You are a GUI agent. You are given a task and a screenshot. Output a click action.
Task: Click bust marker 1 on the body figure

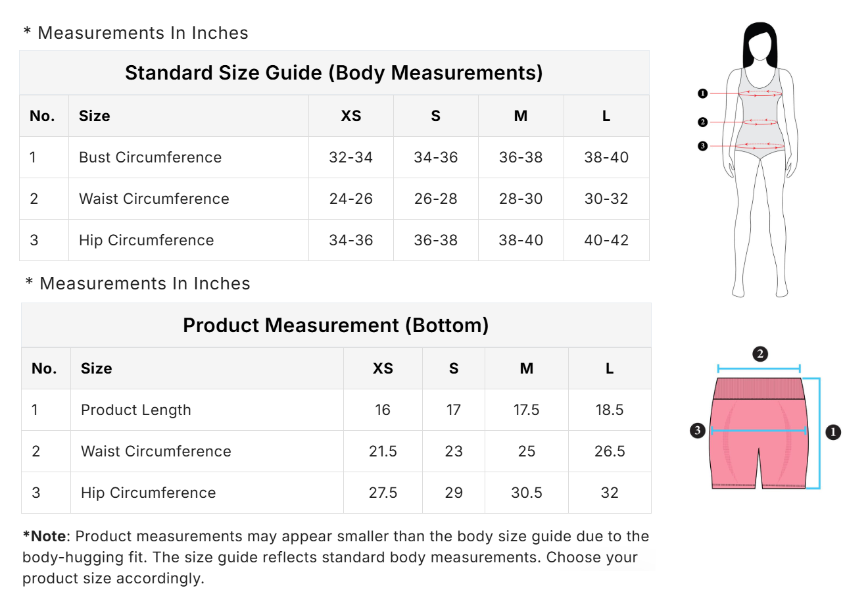pyautogui.click(x=702, y=94)
